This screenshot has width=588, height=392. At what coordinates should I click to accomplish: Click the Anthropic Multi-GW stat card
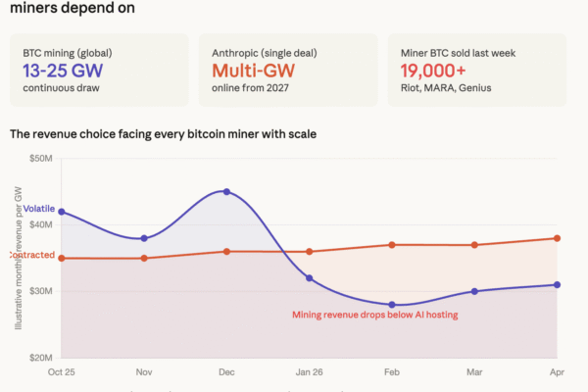point(287,70)
